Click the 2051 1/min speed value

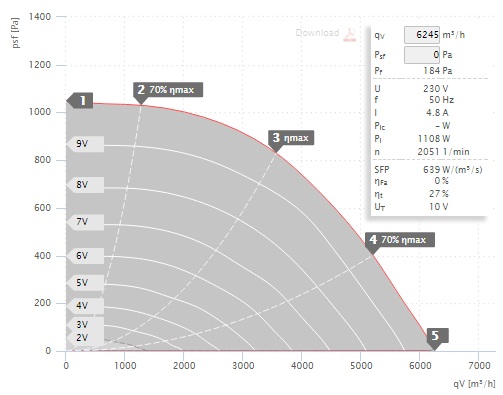443,152
